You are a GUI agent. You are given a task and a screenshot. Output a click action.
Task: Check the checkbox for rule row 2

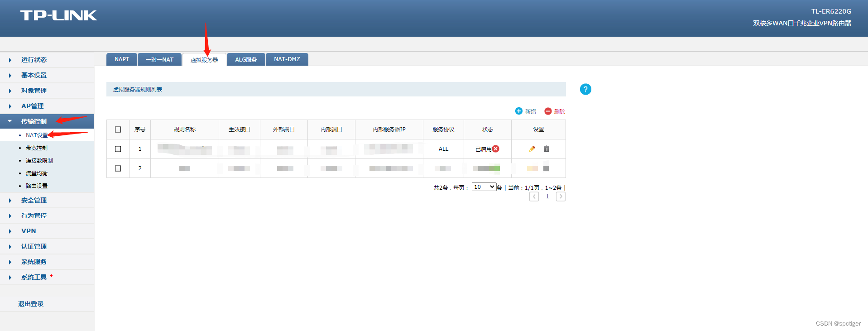click(118, 168)
